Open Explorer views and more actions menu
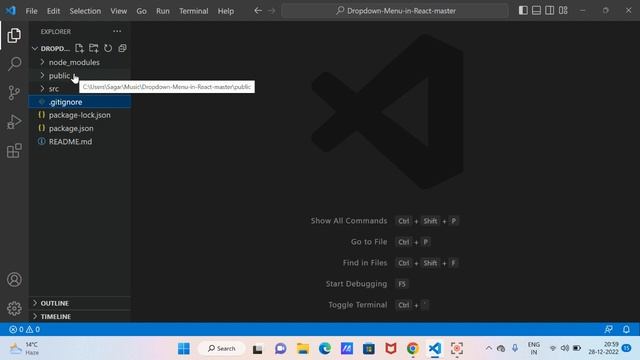Viewport: 640px width, 360px height. point(117,31)
